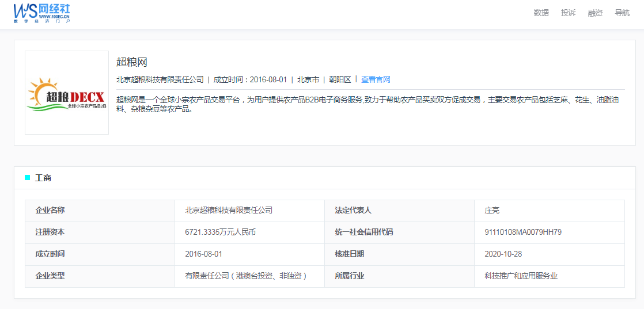Select the credit code 91110108MA0079HH79 cell
This screenshot has height=309, width=644.
pos(523,232)
